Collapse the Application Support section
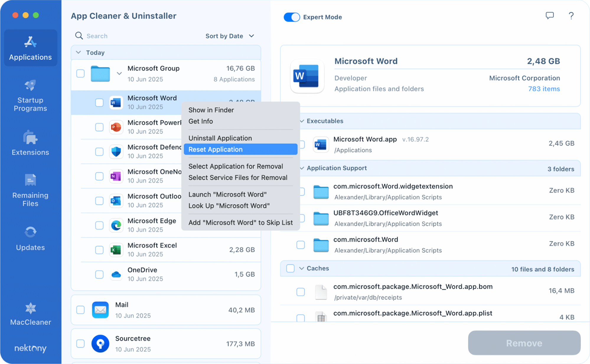Screen dimensions: 590x364 pyautogui.click(x=302, y=168)
